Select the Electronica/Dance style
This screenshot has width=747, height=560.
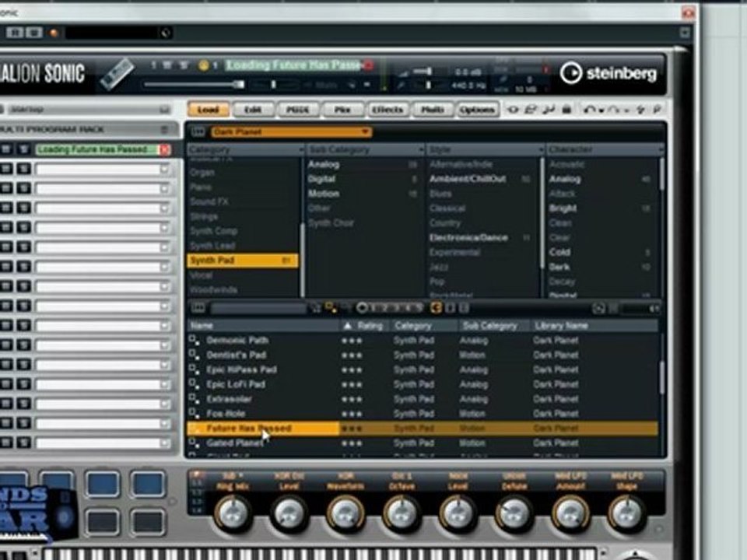(x=468, y=238)
